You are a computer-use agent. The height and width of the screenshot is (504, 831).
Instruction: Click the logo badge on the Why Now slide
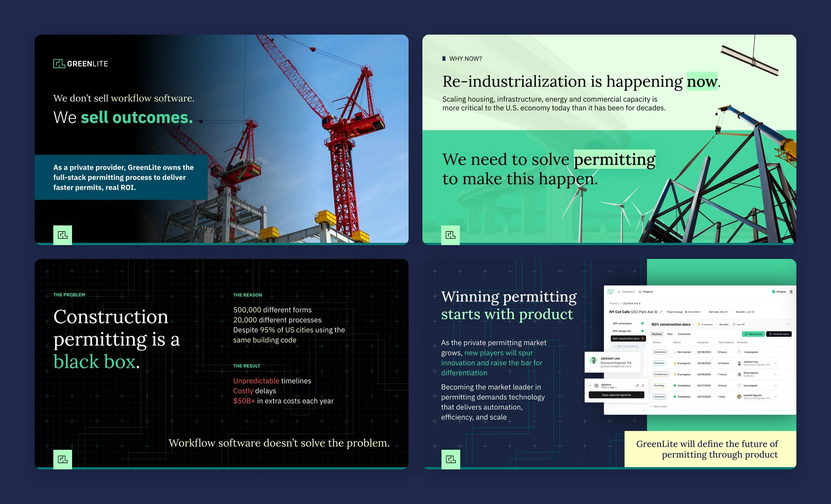(450, 235)
